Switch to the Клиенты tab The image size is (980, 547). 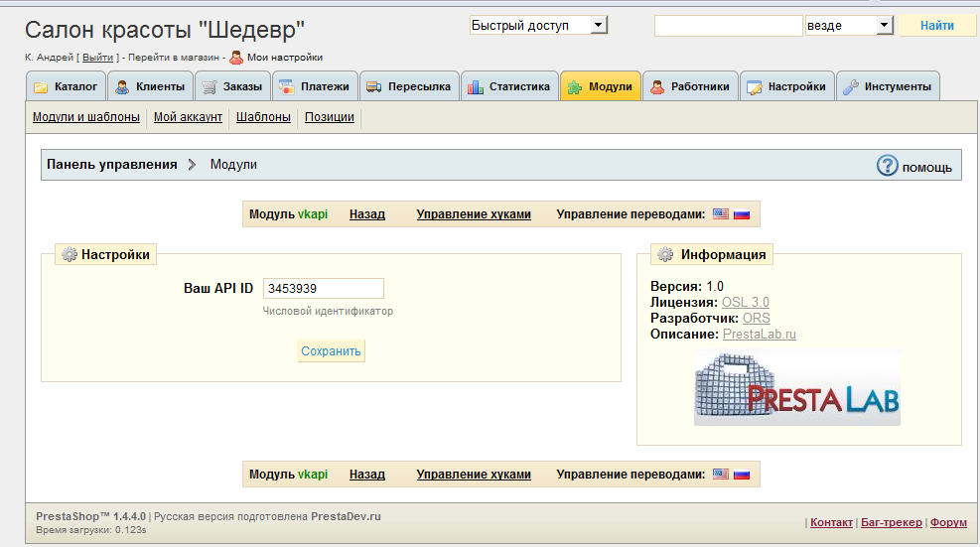(151, 86)
